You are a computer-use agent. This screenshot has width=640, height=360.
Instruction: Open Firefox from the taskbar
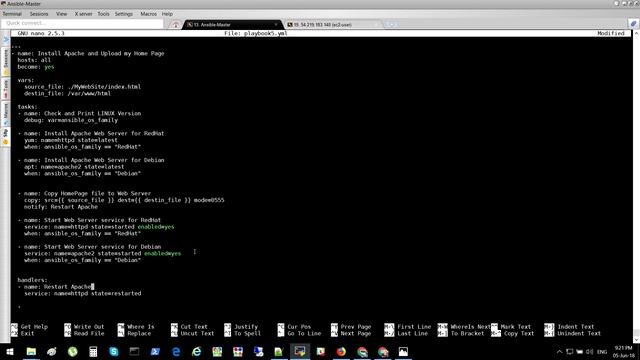(341, 351)
